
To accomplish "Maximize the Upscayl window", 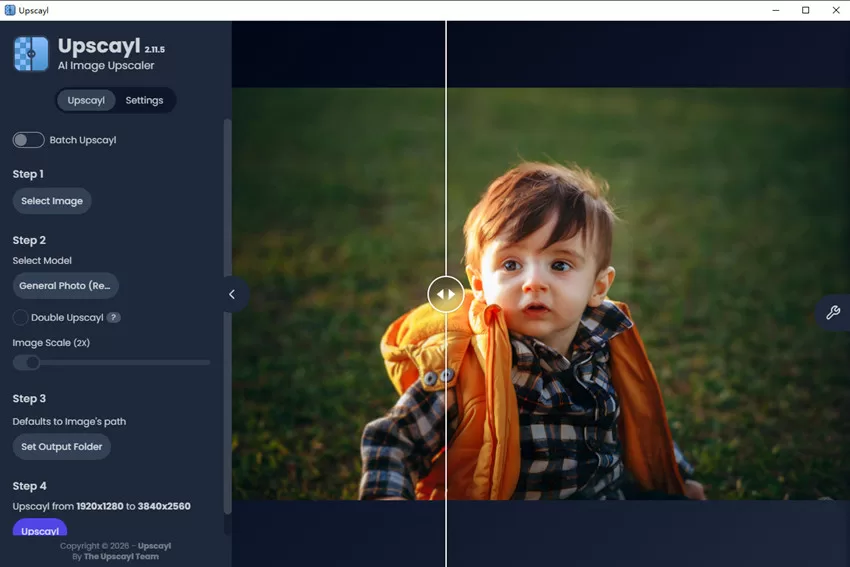I will click(x=806, y=10).
